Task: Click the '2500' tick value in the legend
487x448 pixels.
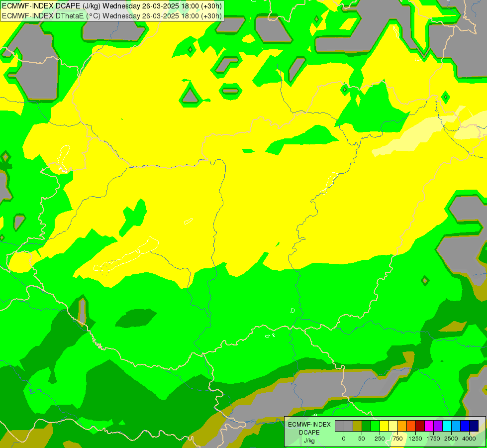Action: pyautogui.click(x=451, y=439)
